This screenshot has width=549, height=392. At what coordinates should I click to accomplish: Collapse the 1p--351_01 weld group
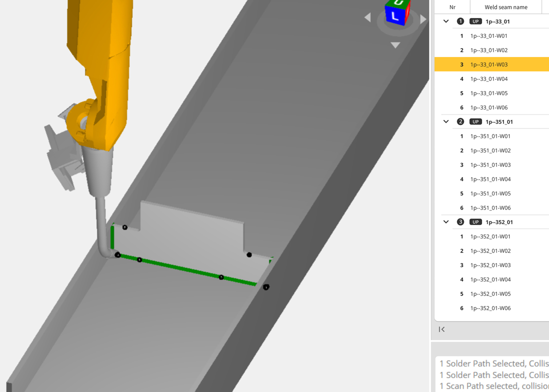(x=446, y=121)
